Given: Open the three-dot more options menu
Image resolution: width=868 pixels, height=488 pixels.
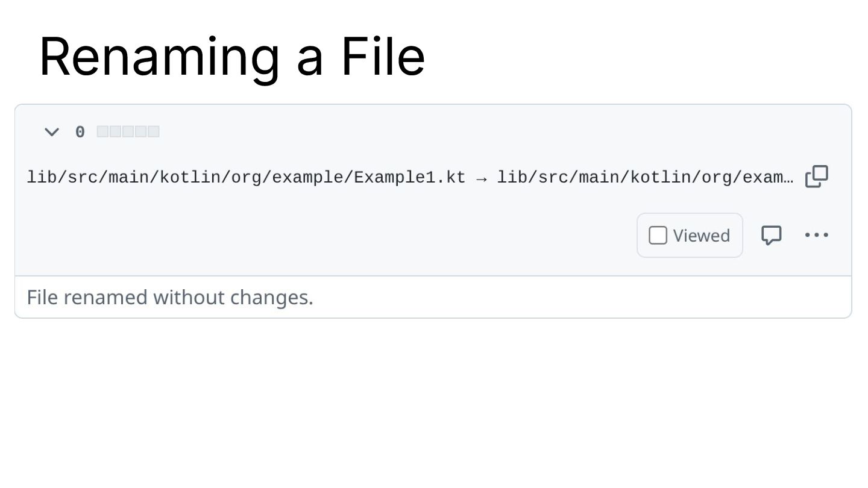Looking at the screenshot, I should [817, 235].
